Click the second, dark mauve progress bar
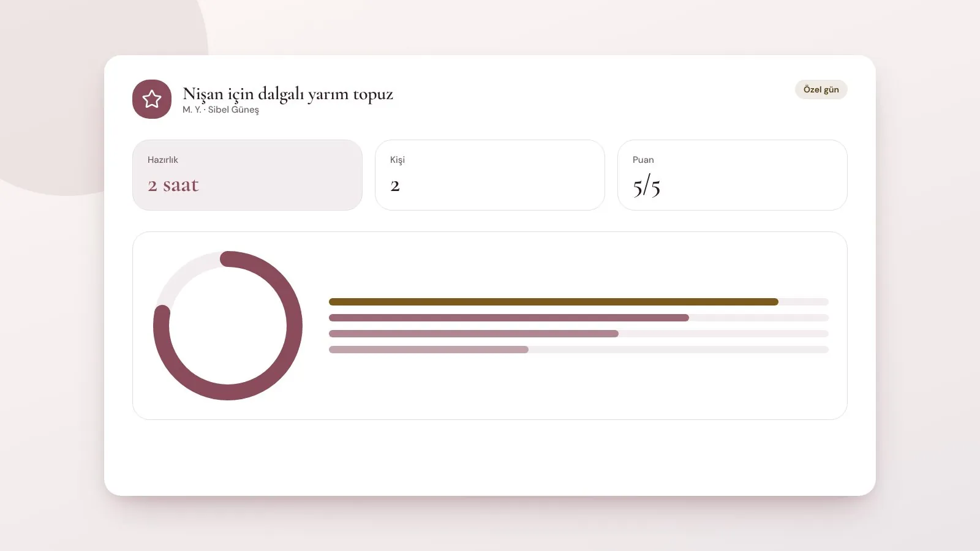 tap(509, 318)
